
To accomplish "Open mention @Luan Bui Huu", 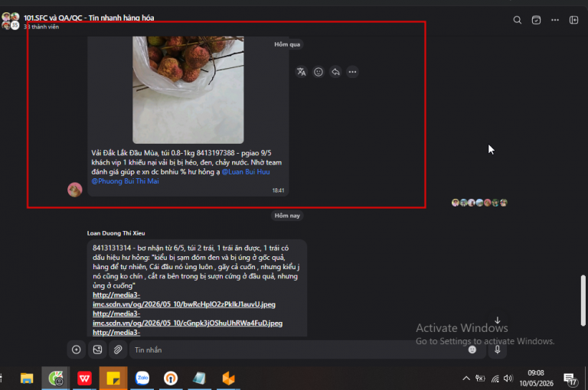I will [x=246, y=171].
